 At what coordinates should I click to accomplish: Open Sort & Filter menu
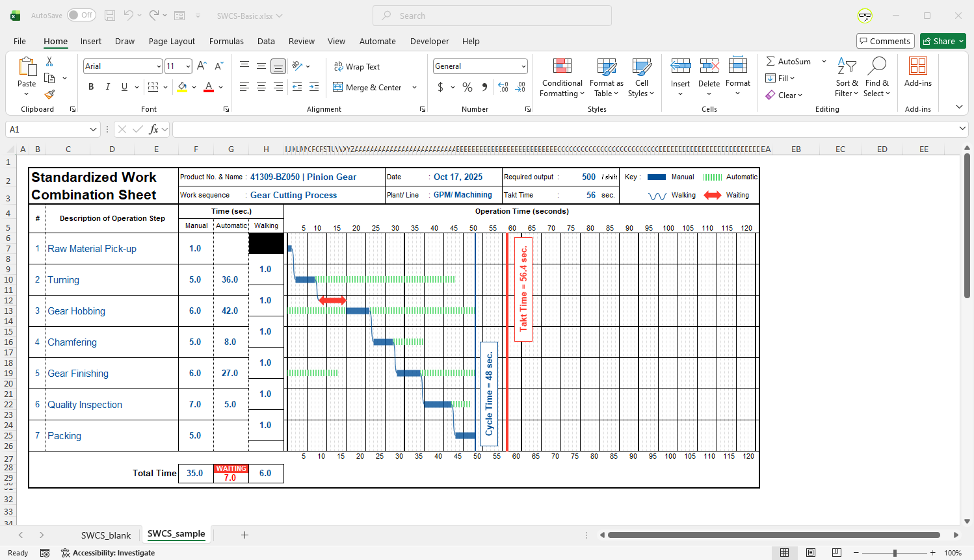[x=847, y=78]
